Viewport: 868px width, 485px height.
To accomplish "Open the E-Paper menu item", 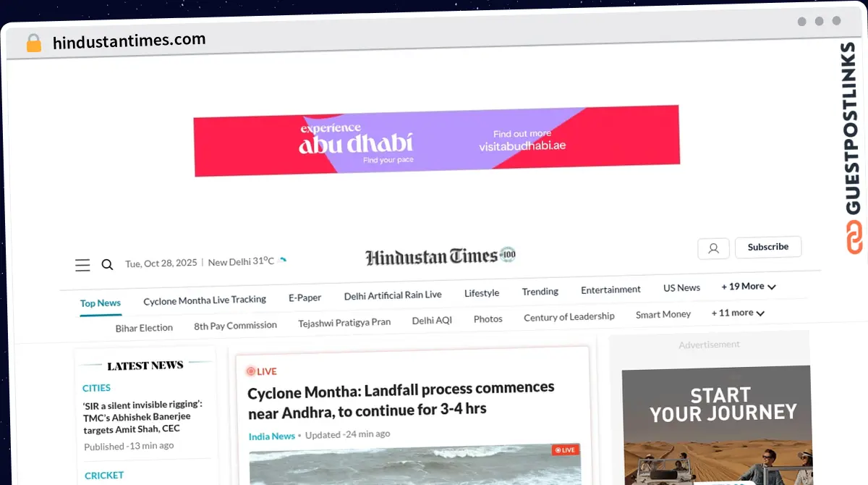I will (305, 298).
